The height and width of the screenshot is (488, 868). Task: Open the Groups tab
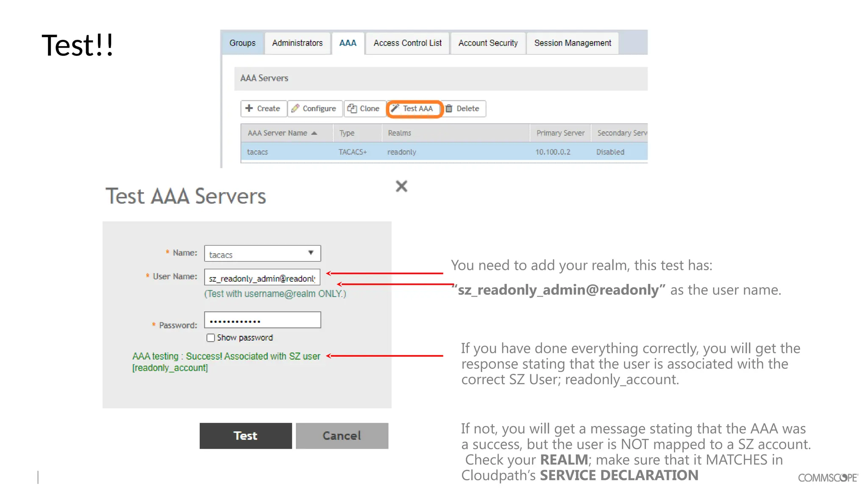pos(242,43)
